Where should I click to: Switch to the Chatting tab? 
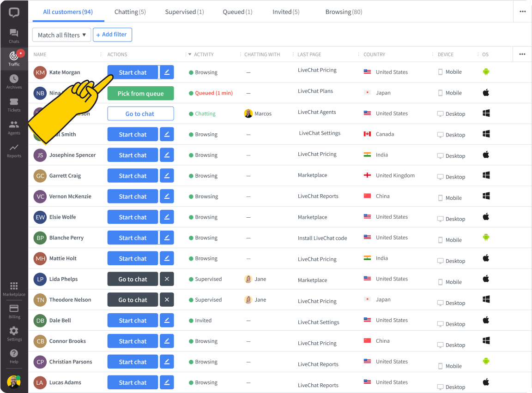(x=130, y=12)
